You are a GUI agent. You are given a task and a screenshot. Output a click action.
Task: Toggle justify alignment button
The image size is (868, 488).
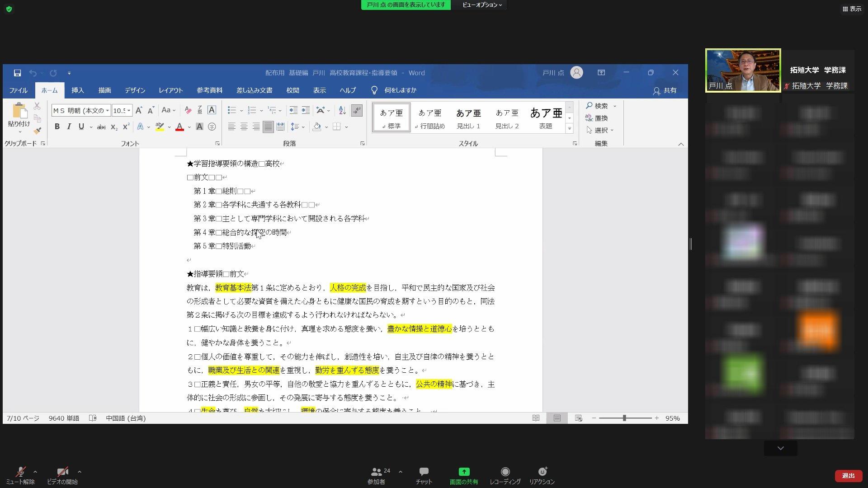(x=268, y=127)
